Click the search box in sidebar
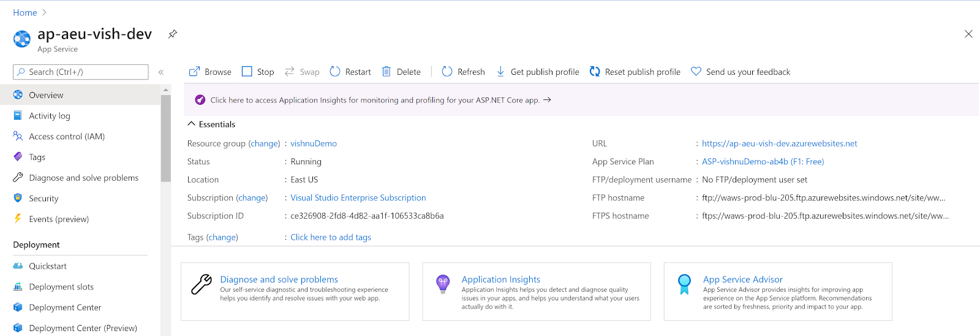The image size is (980, 336). click(81, 72)
